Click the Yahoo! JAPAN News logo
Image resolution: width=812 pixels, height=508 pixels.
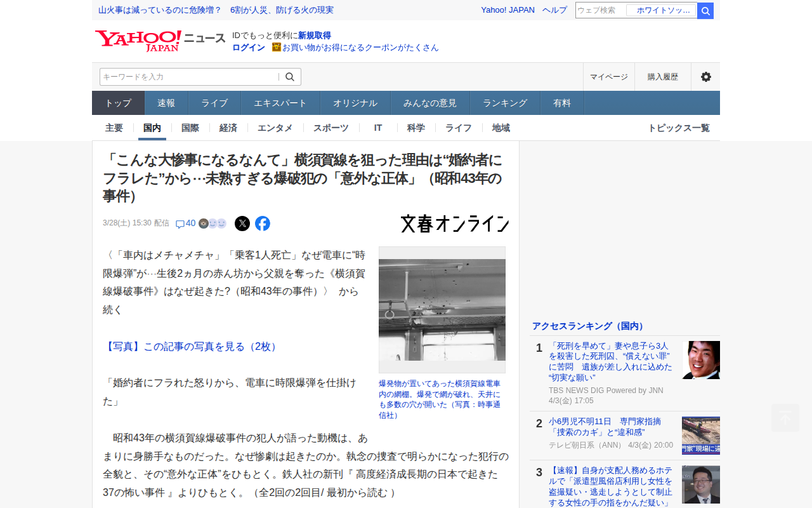coord(160,41)
